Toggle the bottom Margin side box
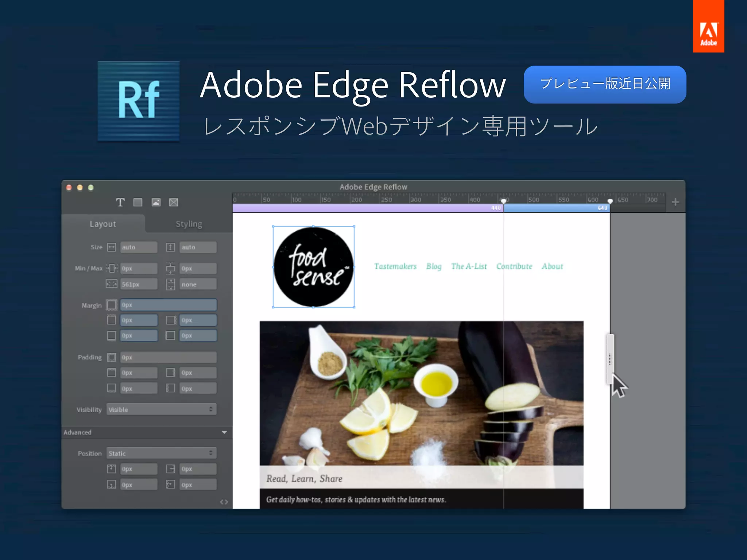This screenshot has width=747, height=560. (112, 335)
